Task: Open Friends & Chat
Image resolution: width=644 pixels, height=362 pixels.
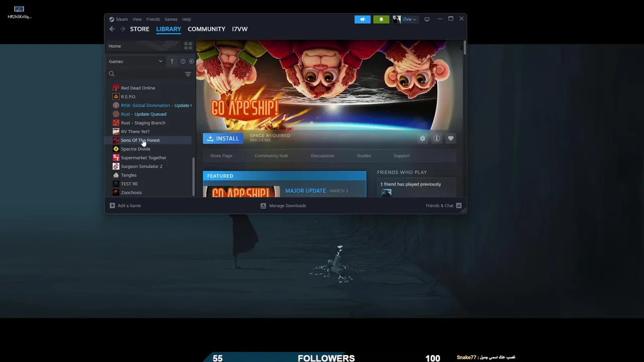Action: (444, 206)
